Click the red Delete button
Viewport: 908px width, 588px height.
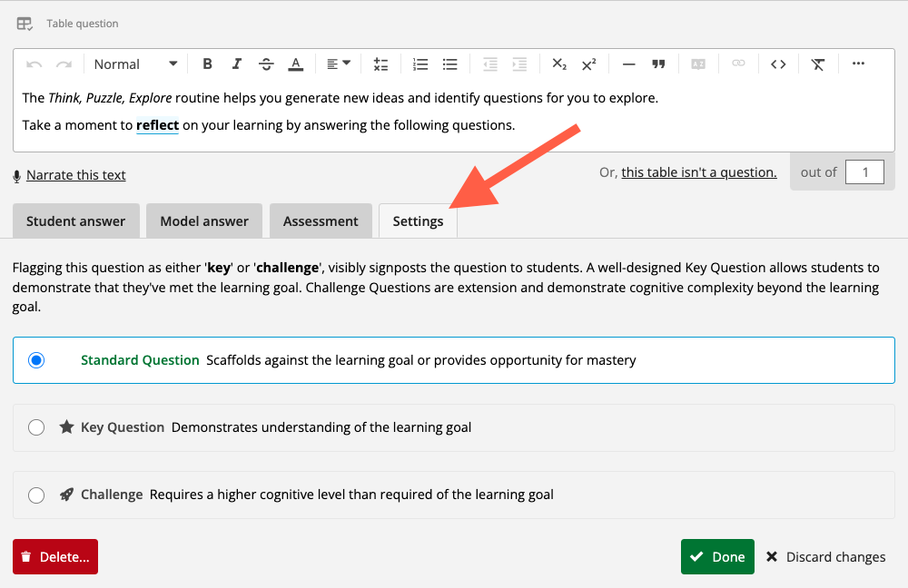[x=55, y=557]
